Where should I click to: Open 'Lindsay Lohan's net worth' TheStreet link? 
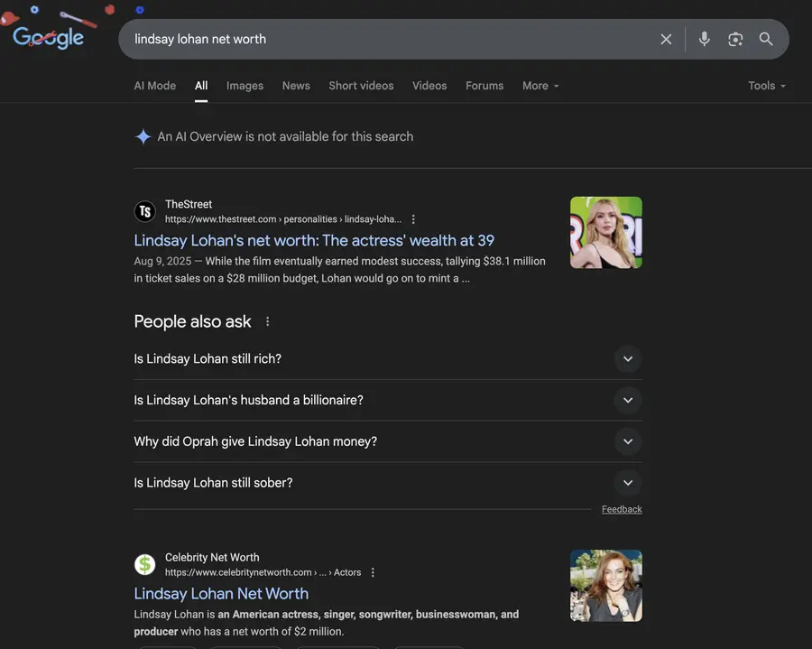coord(314,240)
